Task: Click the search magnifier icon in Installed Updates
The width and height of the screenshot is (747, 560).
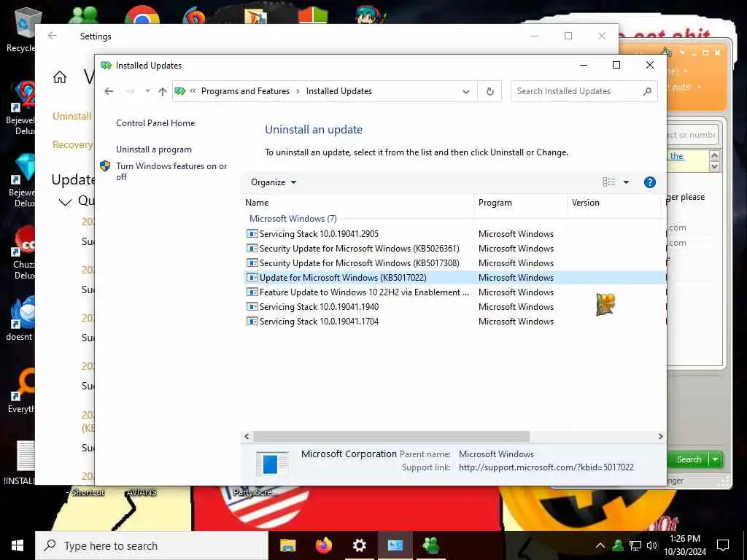Action: [647, 91]
